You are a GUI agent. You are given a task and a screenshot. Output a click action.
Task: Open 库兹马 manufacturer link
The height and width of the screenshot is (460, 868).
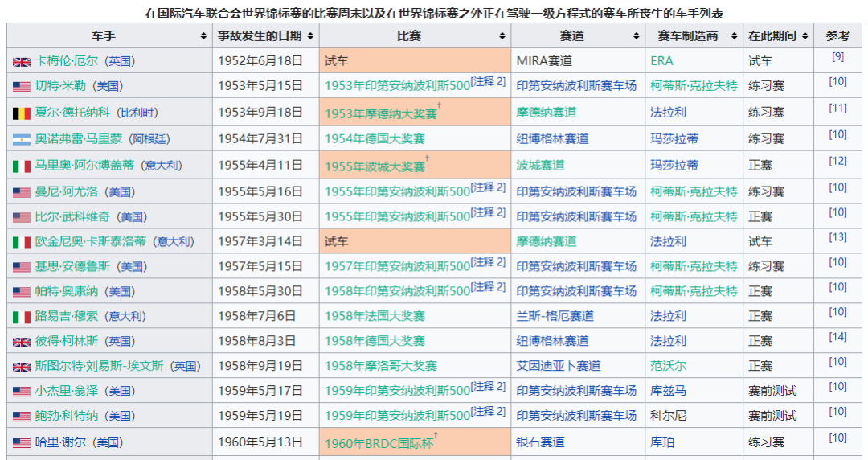[668, 391]
